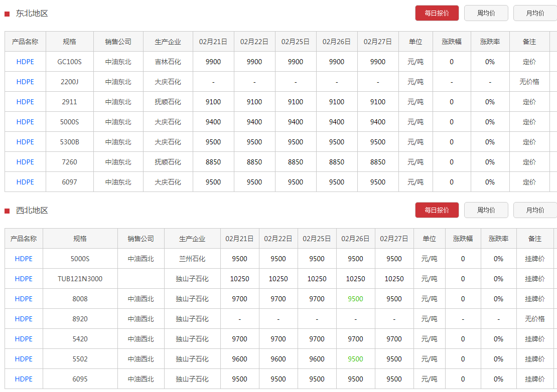Screen dimensions: 557x392
Task: Select 每日报价 tab in 东北地区 section
Action: pyautogui.click(x=437, y=13)
